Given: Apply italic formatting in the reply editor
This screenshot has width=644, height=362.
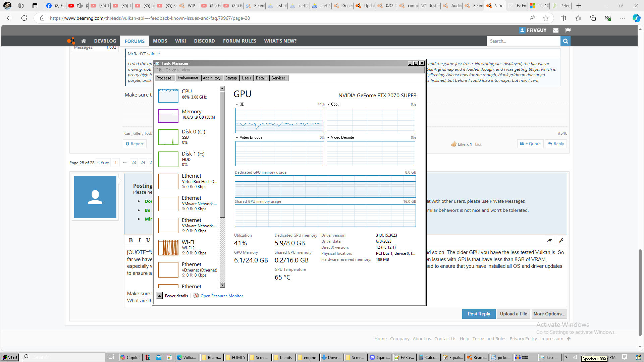Looking at the screenshot, I should 140,240.
